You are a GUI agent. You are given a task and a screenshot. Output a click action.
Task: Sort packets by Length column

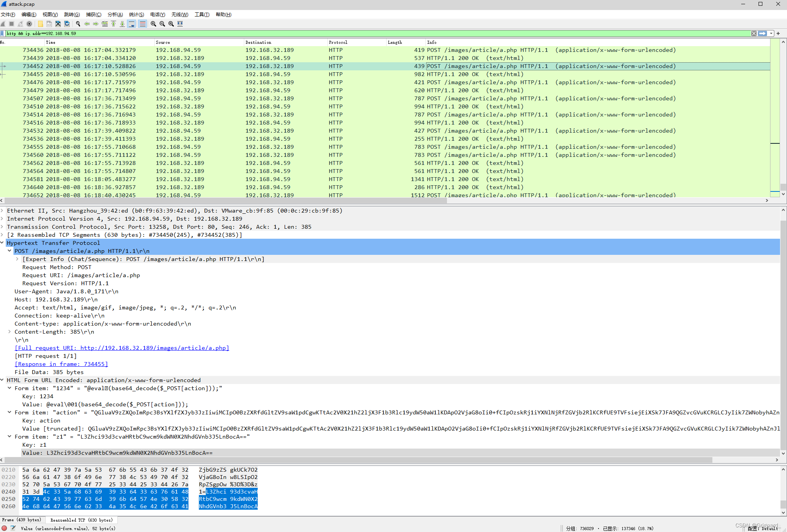pos(405,42)
